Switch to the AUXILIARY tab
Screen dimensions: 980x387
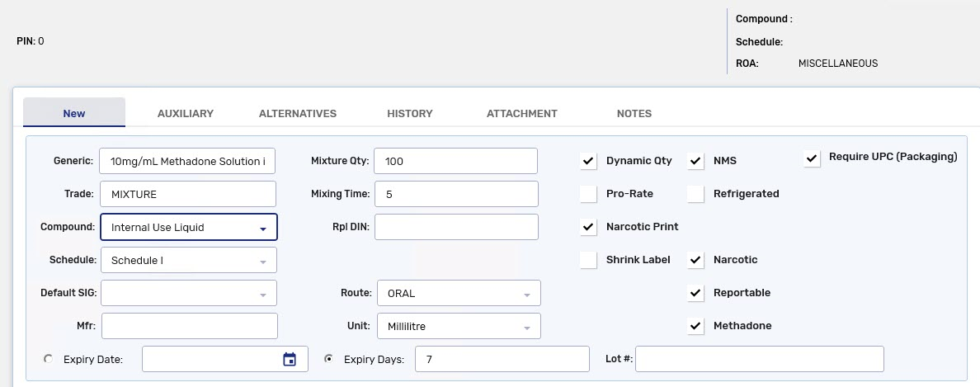coord(186,113)
